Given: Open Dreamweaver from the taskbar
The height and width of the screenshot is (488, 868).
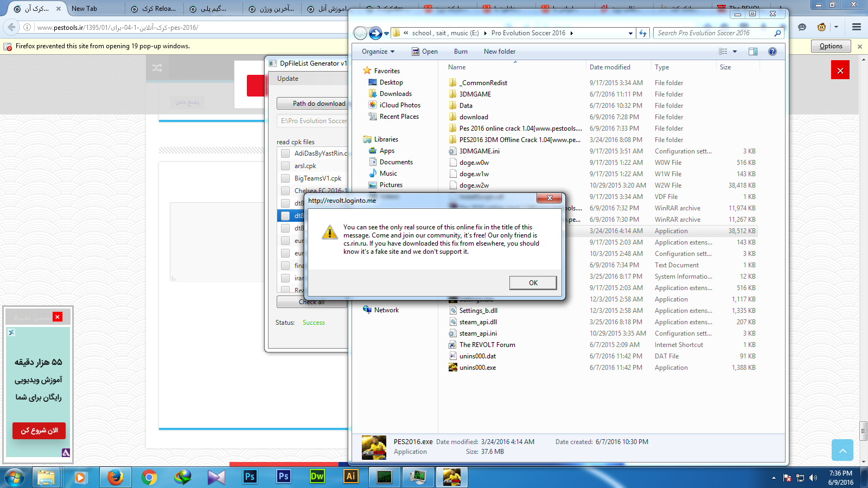Looking at the screenshot, I should tap(317, 477).
